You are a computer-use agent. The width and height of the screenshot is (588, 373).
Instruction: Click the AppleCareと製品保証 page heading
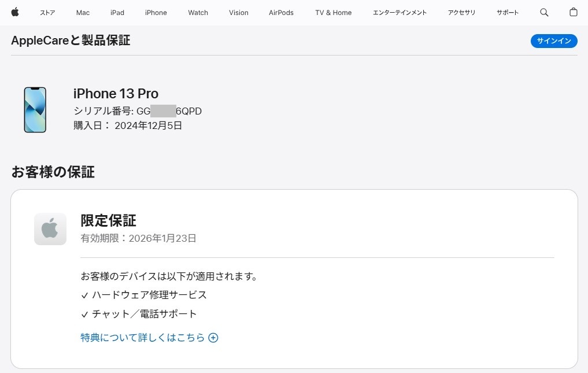coord(71,40)
